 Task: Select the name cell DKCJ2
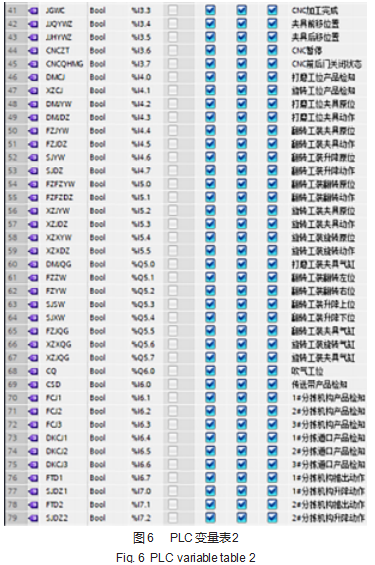pyautogui.click(x=57, y=451)
